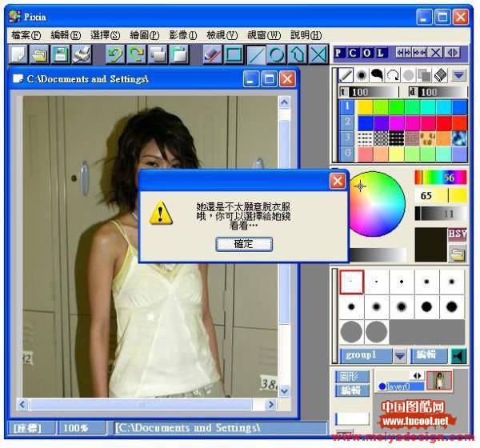Confirm the dialog with 確定 button
Viewport: 480px width, 448px height.
click(x=244, y=244)
